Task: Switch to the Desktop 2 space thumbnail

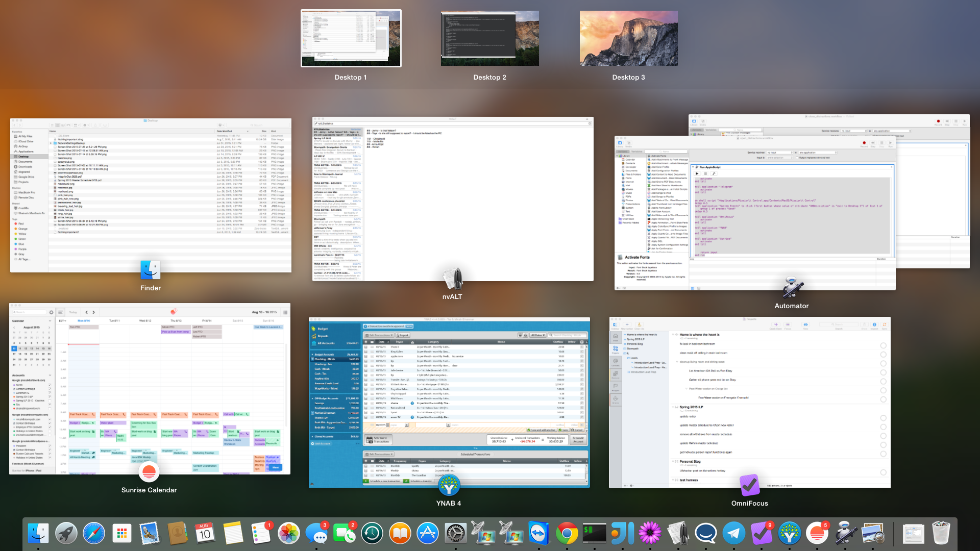Action: 489,39
